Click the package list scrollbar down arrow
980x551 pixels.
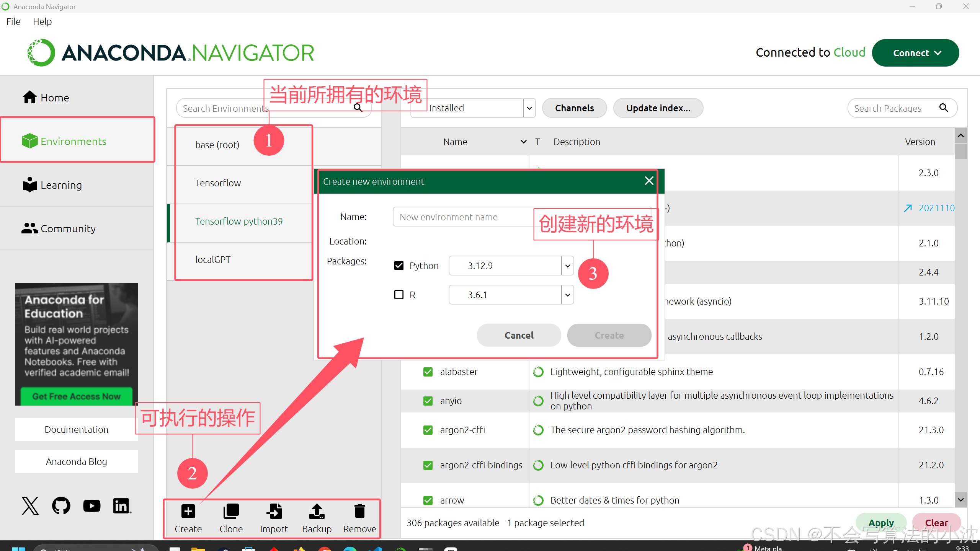coord(961,499)
